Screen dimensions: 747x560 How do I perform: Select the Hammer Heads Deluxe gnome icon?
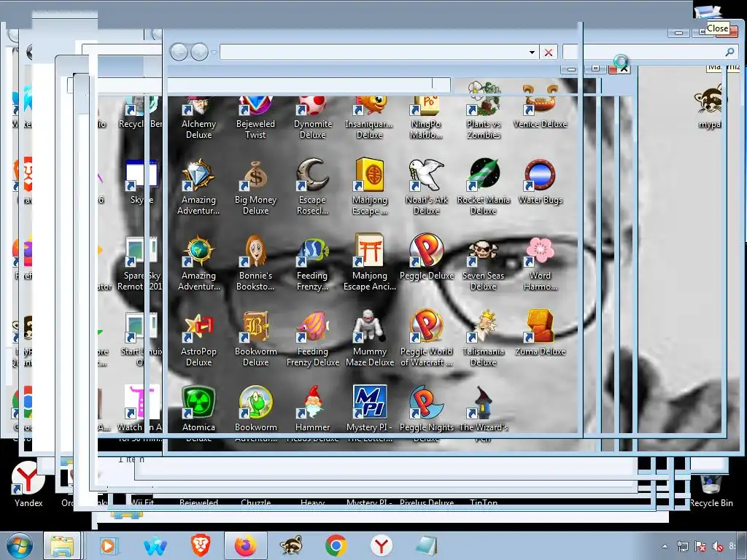(x=312, y=402)
